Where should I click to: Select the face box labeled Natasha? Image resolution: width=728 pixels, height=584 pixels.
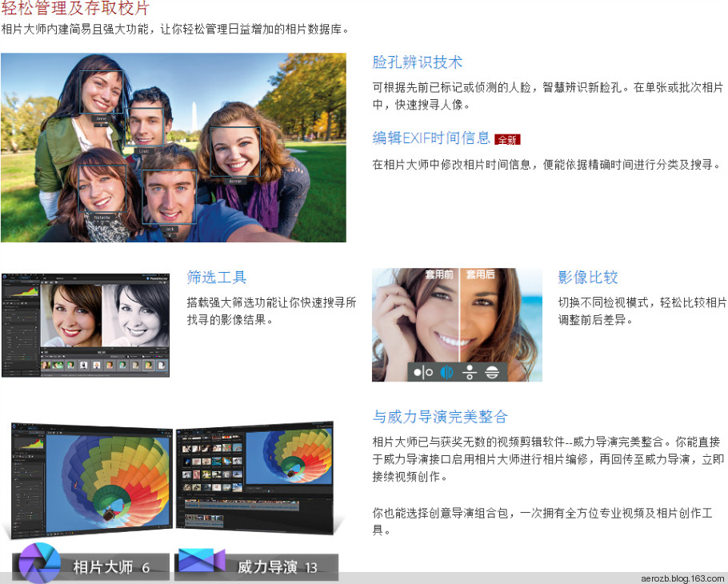102,189
